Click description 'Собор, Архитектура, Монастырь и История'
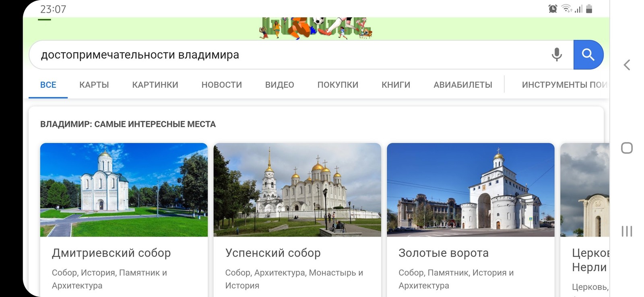Screen dimensions: 644x297 (294, 279)
